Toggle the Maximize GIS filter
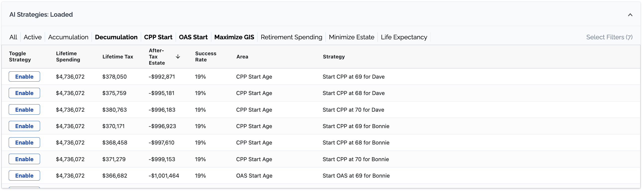 tap(234, 37)
